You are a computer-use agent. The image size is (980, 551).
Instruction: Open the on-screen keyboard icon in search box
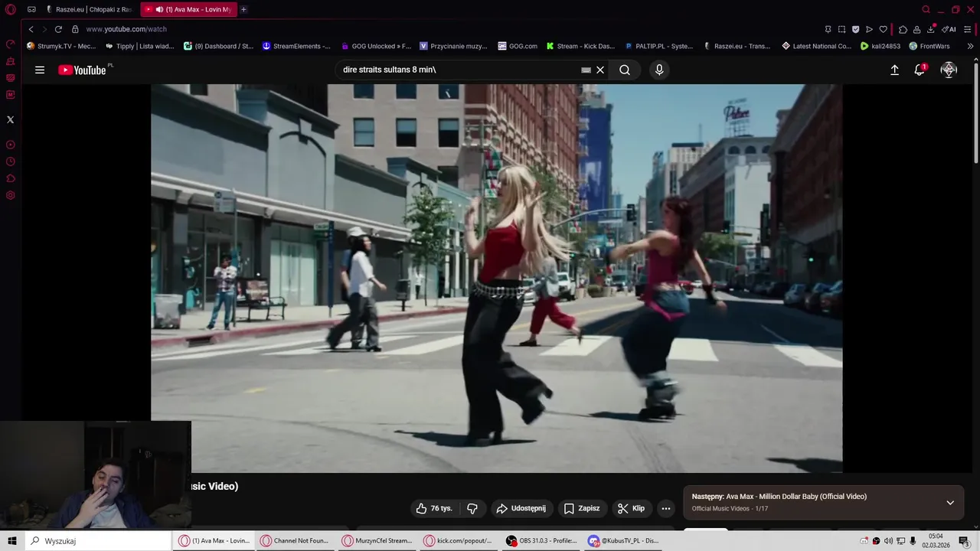(x=586, y=70)
